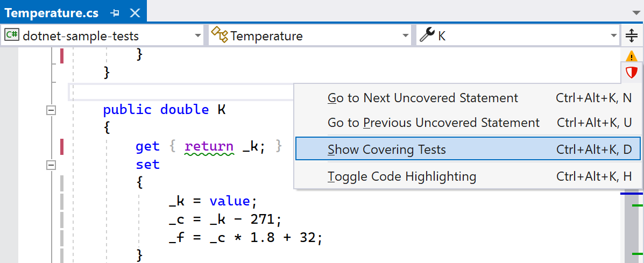Image resolution: width=644 pixels, height=263 pixels.
Task: Toggle Code Highlighting from the menu
Action: tap(401, 176)
